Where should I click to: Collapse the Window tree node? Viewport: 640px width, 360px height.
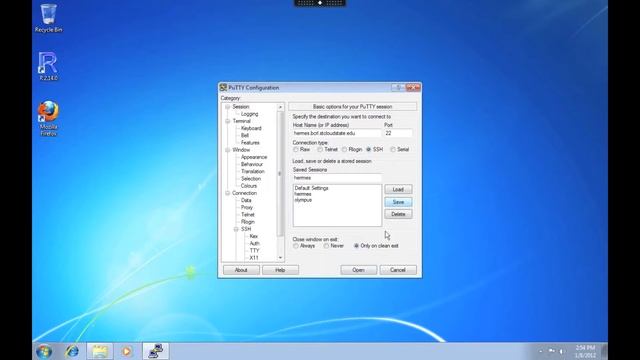pos(227,150)
